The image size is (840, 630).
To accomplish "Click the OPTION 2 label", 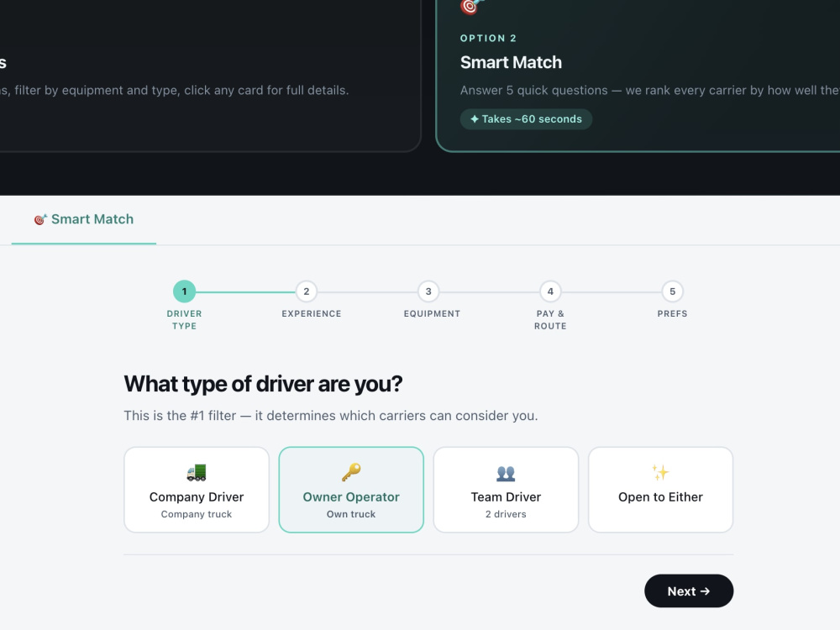I will point(488,38).
